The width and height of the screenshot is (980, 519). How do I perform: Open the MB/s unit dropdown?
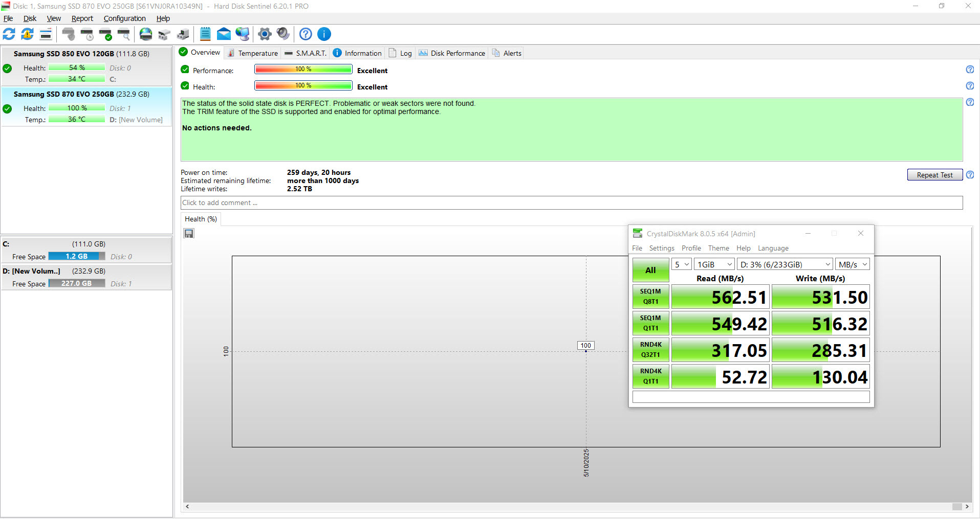click(853, 264)
